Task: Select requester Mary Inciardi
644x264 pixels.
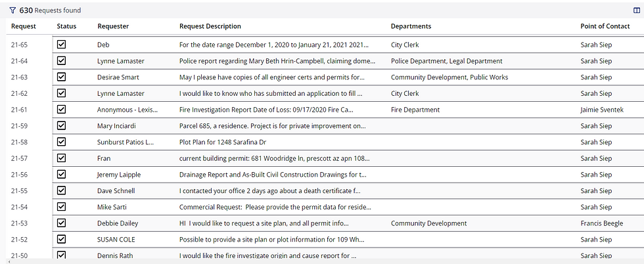Action: pos(116,126)
